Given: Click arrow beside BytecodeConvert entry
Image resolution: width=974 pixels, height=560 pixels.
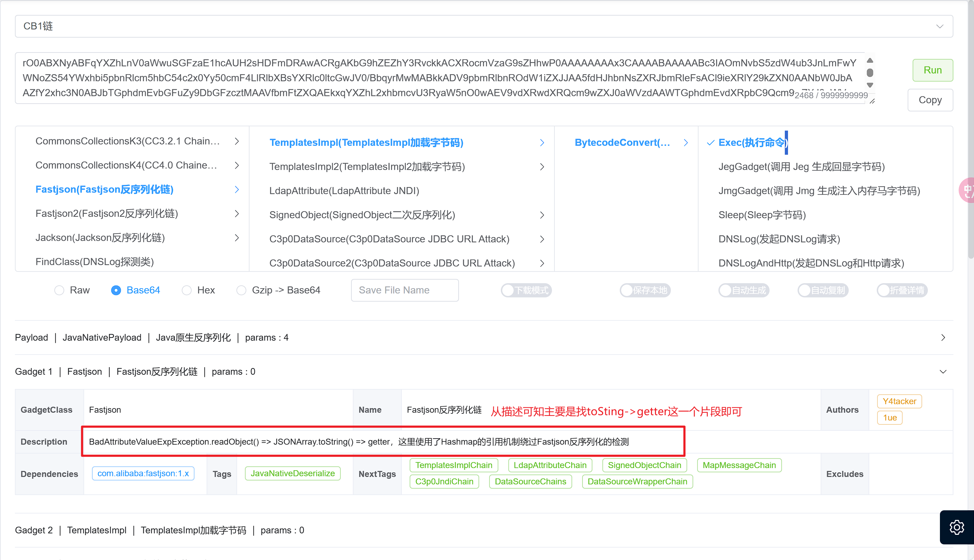Looking at the screenshot, I should click(686, 143).
